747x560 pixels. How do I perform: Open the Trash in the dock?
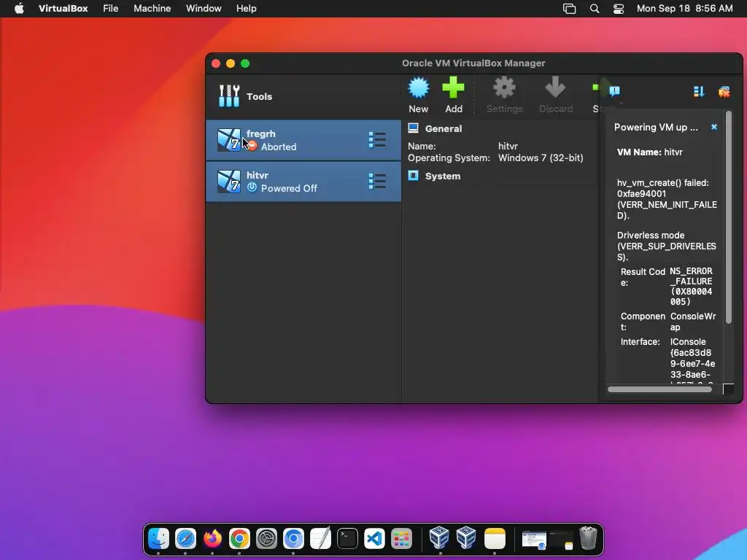click(x=589, y=539)
